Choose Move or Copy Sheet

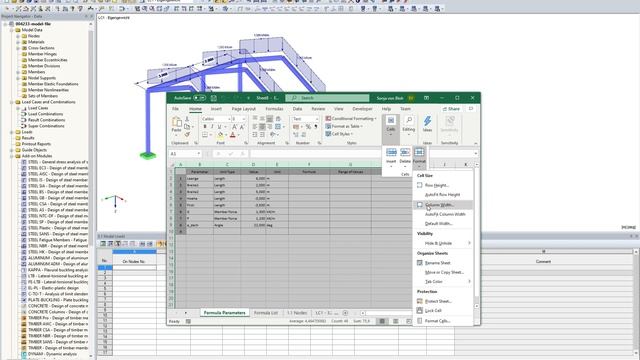[443, 272]
